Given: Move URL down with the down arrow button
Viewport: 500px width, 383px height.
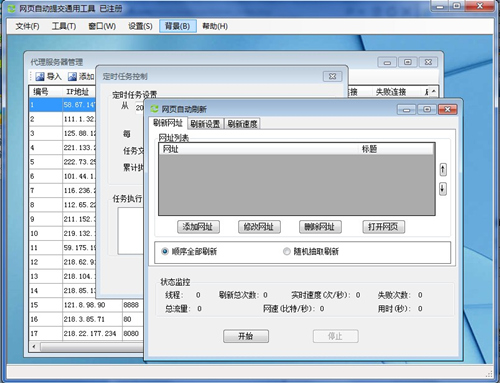Looking at the screenshot, I should (x=443, y=189).
